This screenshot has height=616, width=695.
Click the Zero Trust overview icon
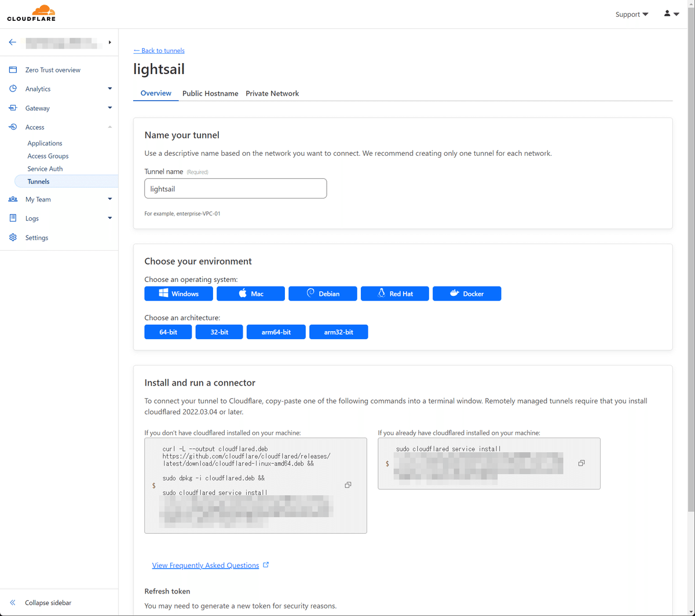click(13, 70)
